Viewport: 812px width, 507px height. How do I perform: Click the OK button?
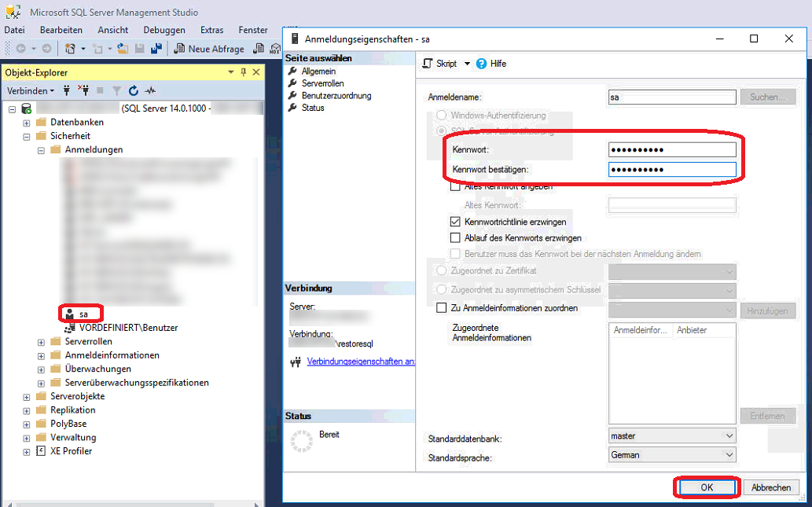point(706,487)
